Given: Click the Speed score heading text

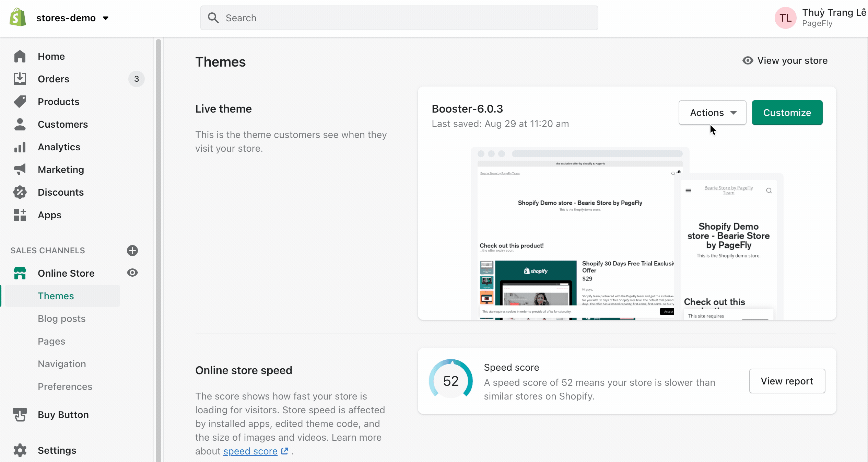Looking at the screenshot, I should click(512, 367).
